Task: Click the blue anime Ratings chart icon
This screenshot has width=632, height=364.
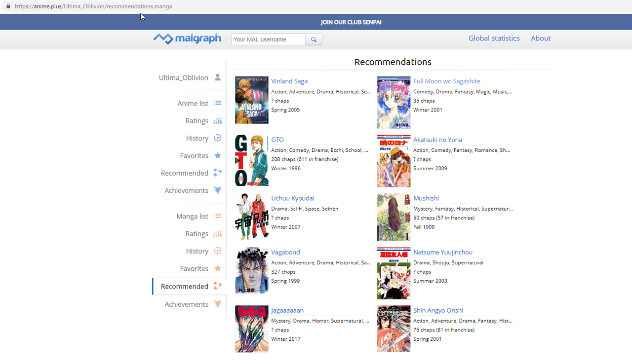Action: (x=218, y=121)
